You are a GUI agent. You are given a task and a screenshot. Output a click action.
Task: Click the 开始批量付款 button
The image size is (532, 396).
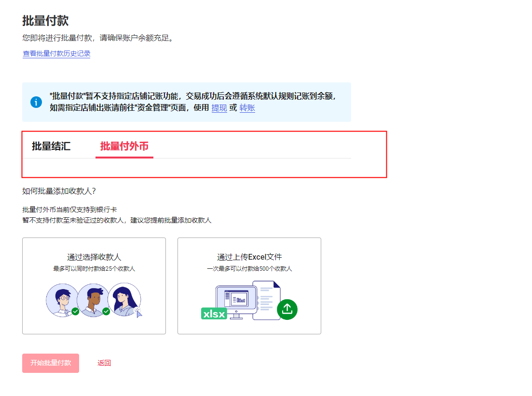(51, 363)
